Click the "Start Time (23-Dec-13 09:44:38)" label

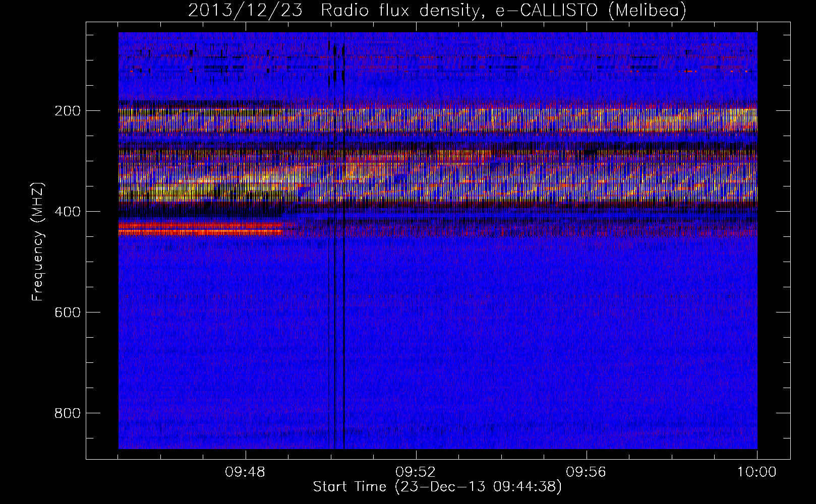tap(437, 487)
